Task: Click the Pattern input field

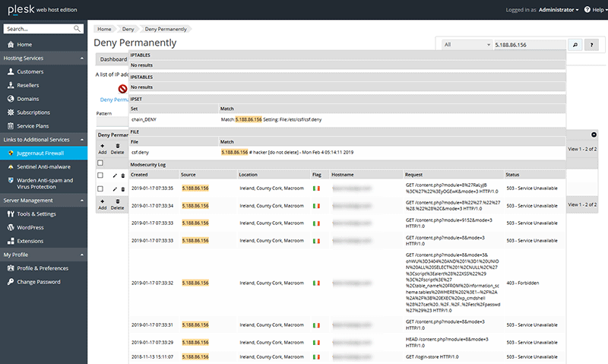Action: (112, 122)
